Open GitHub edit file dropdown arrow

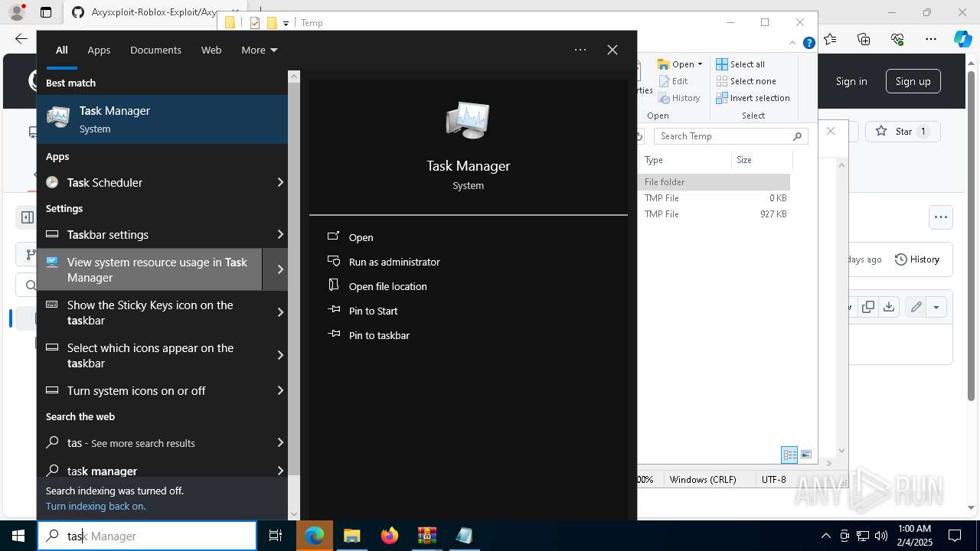tap(936, 307)
